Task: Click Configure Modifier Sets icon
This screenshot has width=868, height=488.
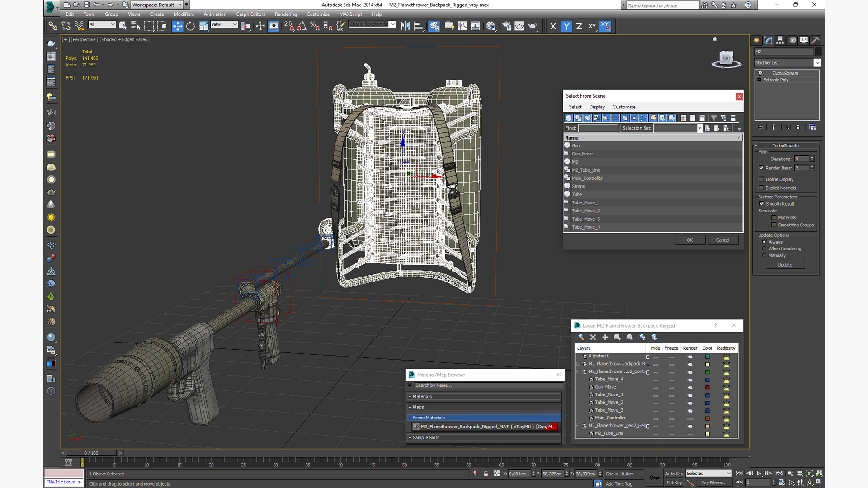Action: click(812, 127)
